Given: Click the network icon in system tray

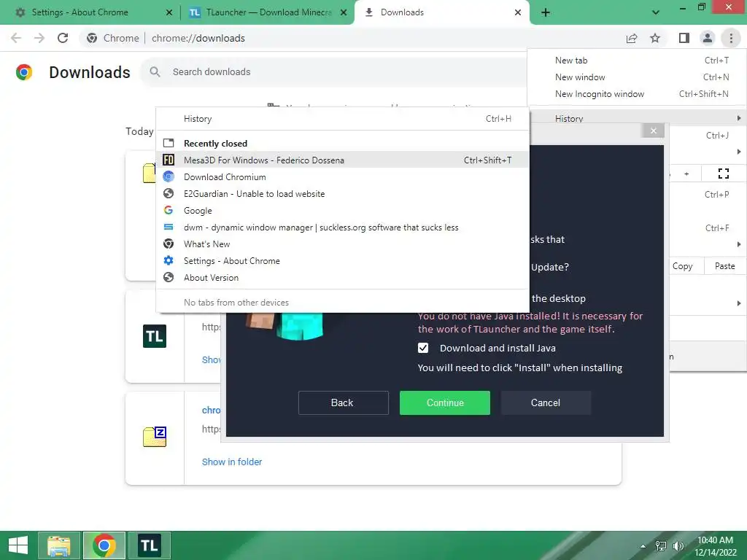Looking at the screenshot, I should 661,546.
